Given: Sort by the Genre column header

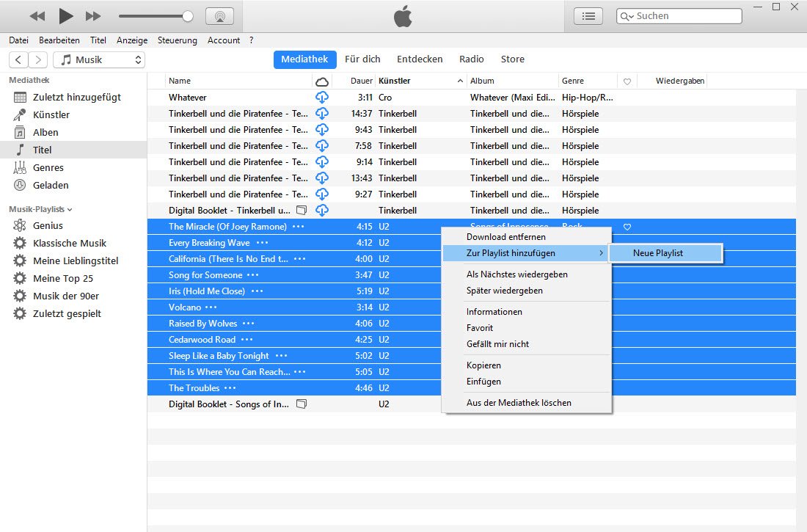Looking at the screenshot, I should click(x=588, y=81).
